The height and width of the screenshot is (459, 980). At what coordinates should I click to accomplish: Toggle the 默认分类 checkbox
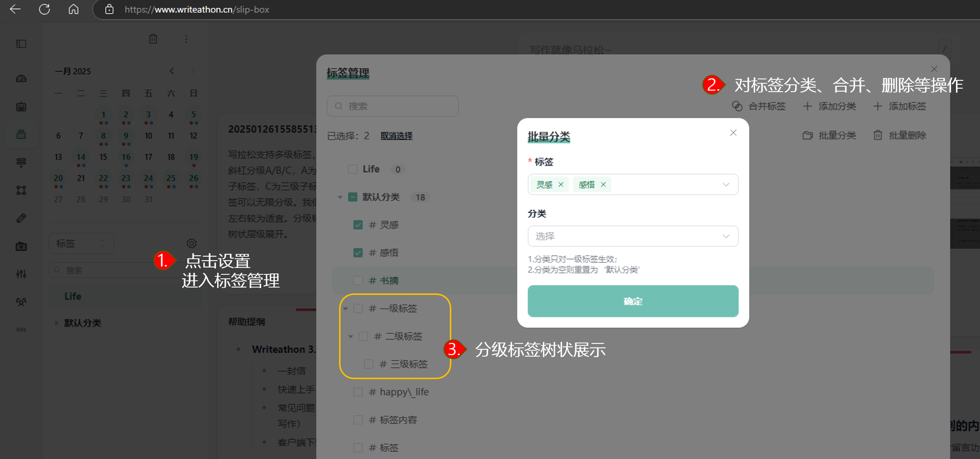[352, 197]
